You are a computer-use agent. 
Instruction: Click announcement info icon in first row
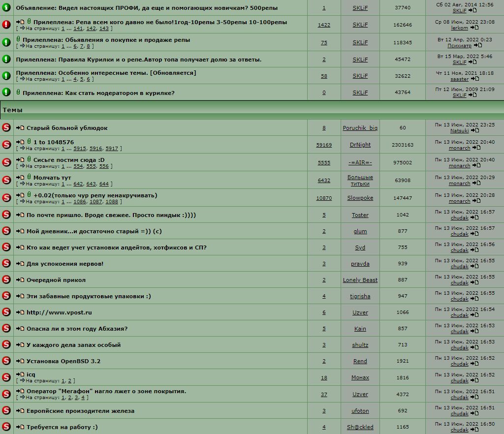click(x=6, y=7)
